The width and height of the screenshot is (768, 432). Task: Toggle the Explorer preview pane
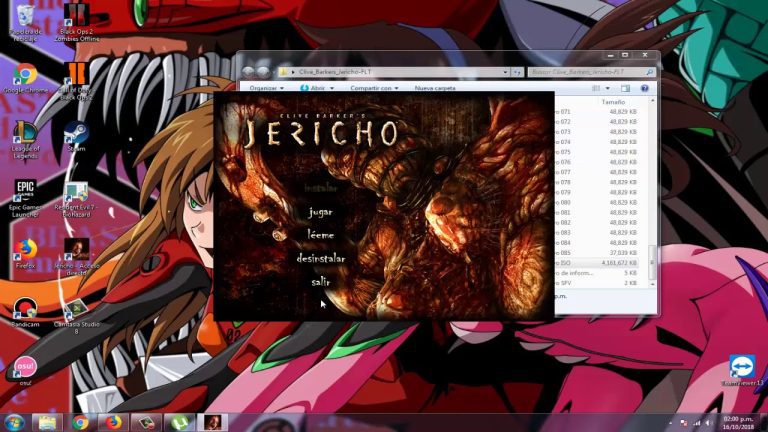click(x=625, y=88)
